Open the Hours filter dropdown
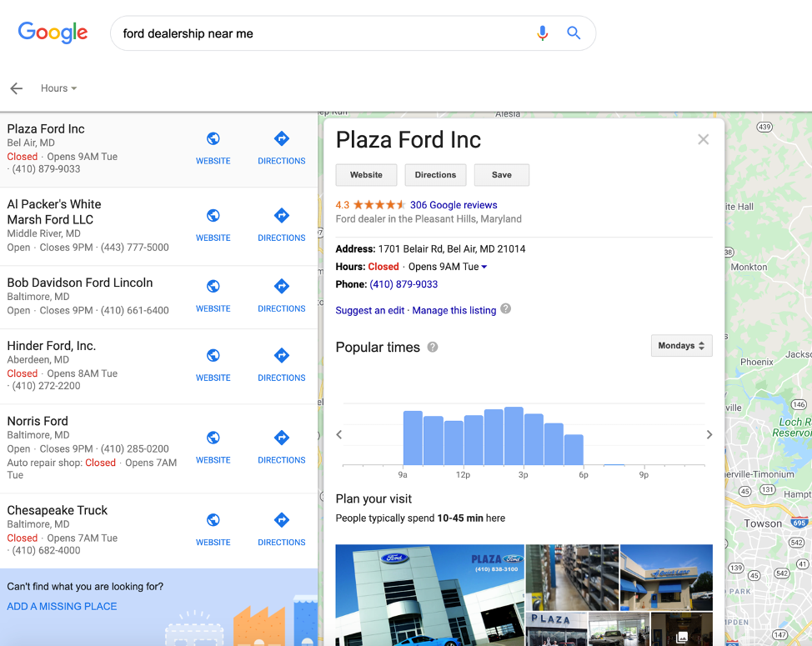 [58, 88]
